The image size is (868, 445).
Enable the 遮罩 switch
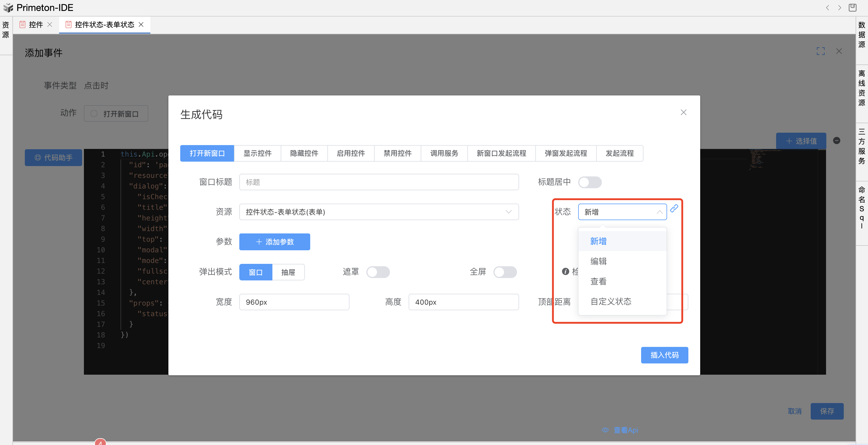378,272
